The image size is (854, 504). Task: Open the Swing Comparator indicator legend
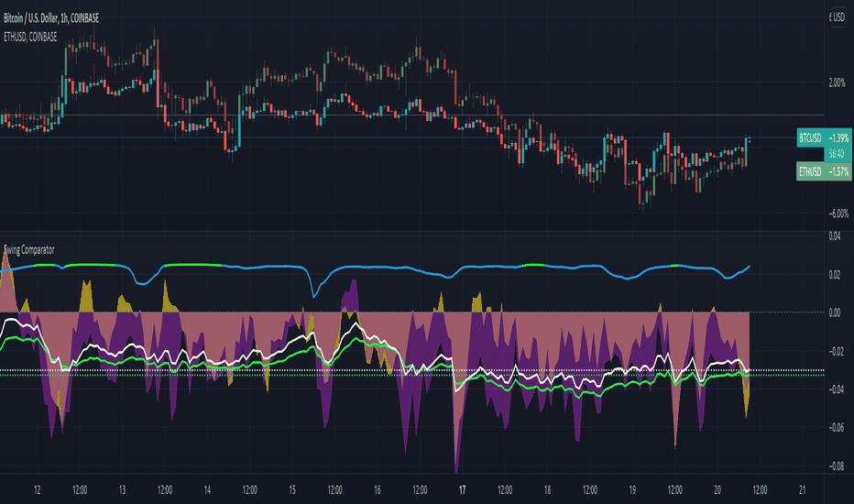coord(29,250)
